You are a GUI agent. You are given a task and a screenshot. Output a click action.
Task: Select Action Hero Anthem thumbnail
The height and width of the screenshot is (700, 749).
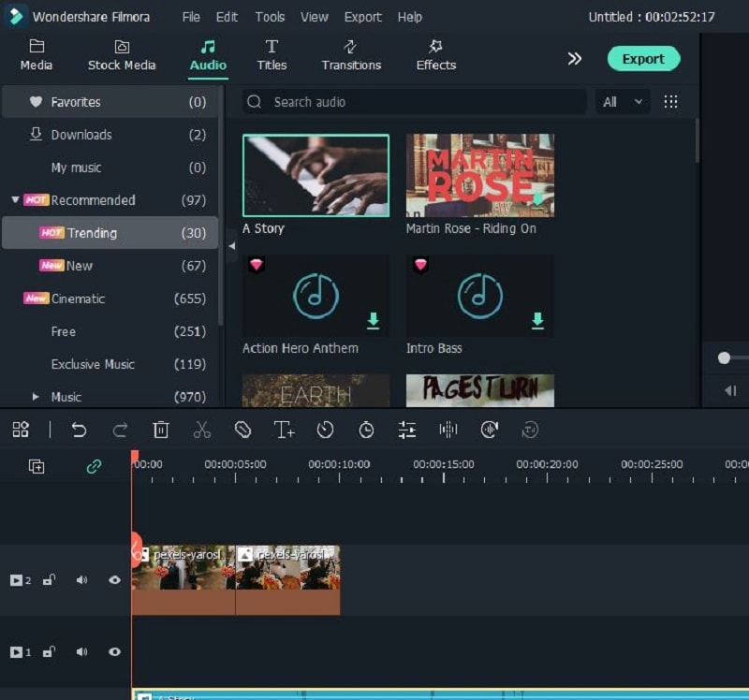point(316,296)
